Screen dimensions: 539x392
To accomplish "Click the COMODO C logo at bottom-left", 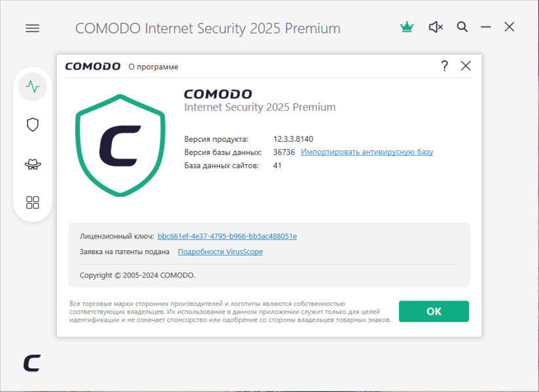I will (32, 363).
